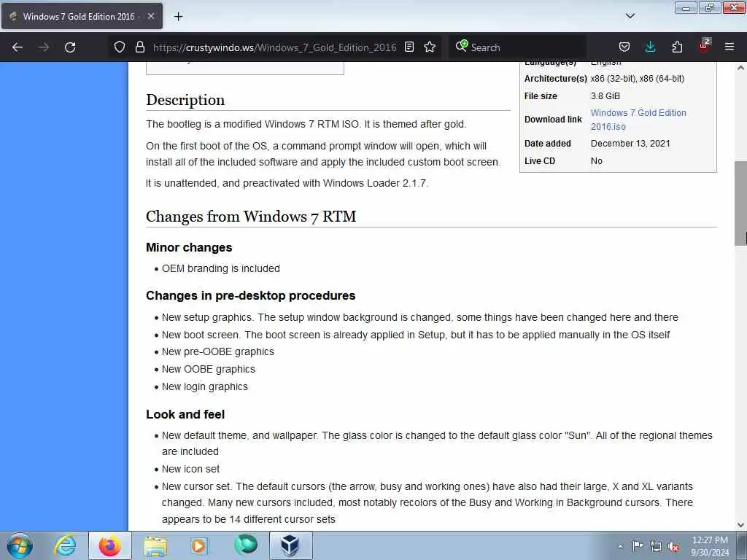View site security padlock info
Image resolution: width=747 pixels, height=560 pixels.
pos(139,47)
